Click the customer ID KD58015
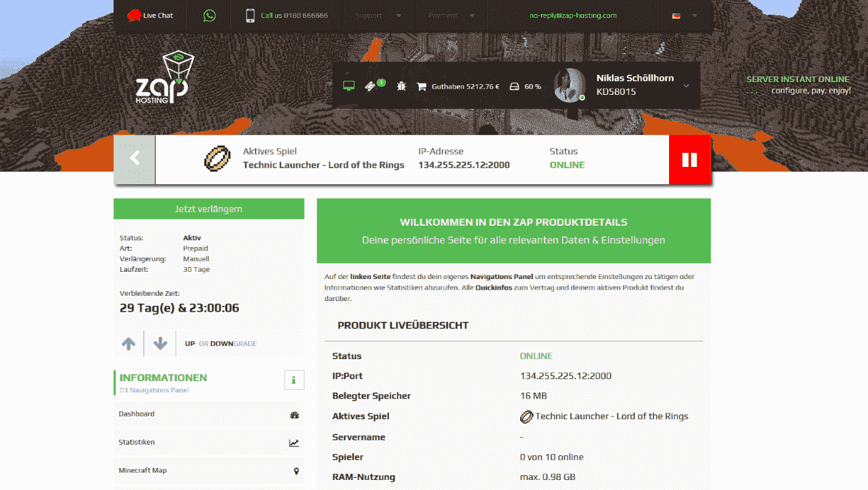The height and width of the screenshot is (490, 868). [x=616, y=92]
